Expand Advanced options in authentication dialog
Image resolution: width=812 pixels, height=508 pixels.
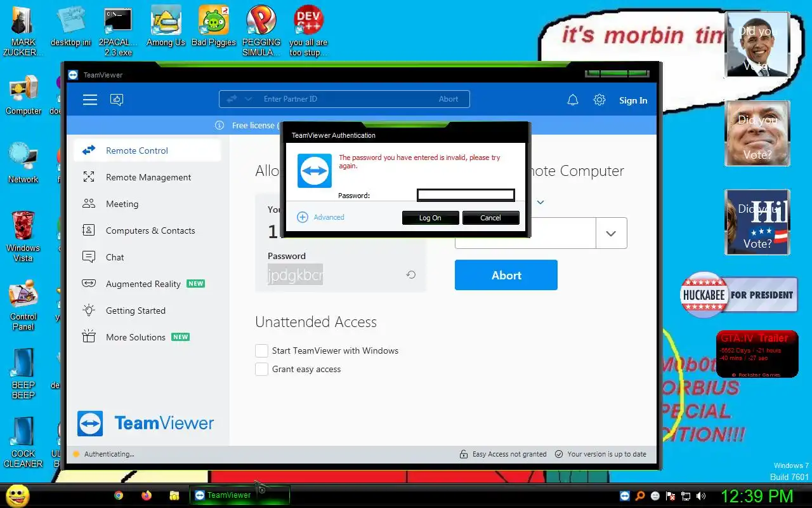[x=321, y=217]
